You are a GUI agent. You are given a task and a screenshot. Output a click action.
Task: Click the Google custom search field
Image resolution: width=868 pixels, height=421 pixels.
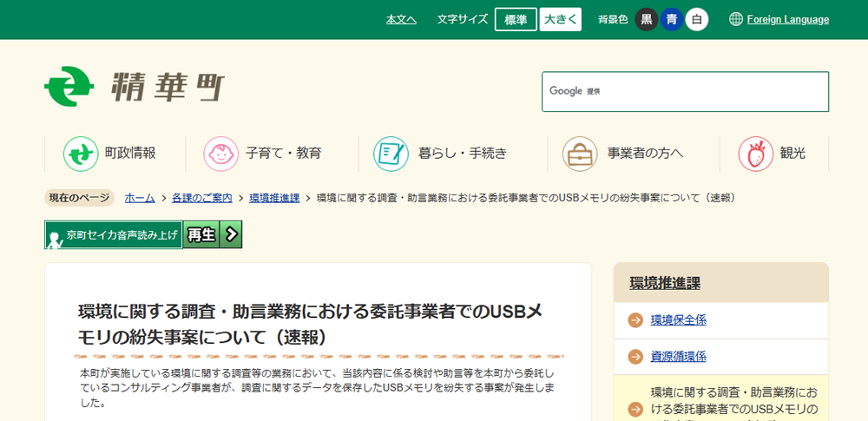(x=703, y=91)
